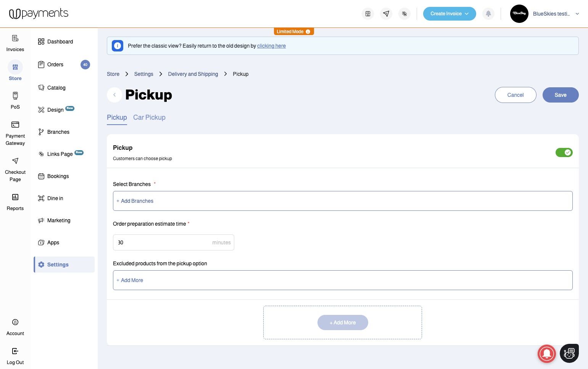The width and height of the screenshot is (588, 369).
Task: Click the notification bell icon
Action: click(488, 14)
